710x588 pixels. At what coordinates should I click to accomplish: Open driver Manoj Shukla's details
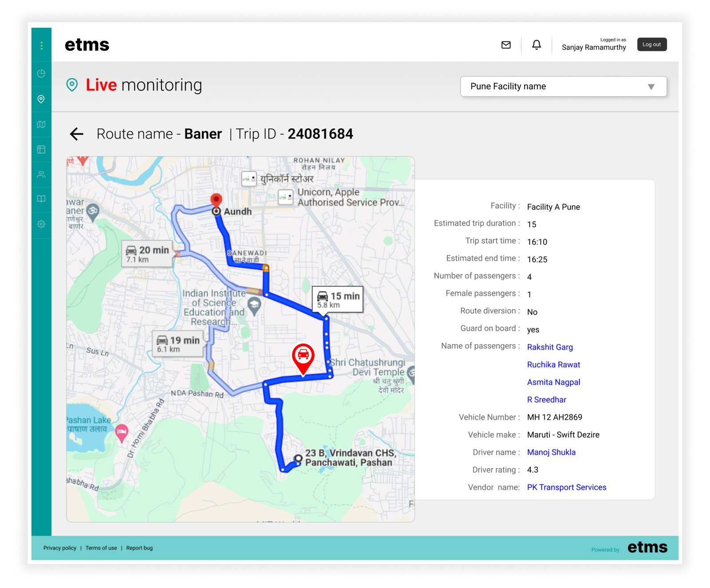[x=551, y=452]
